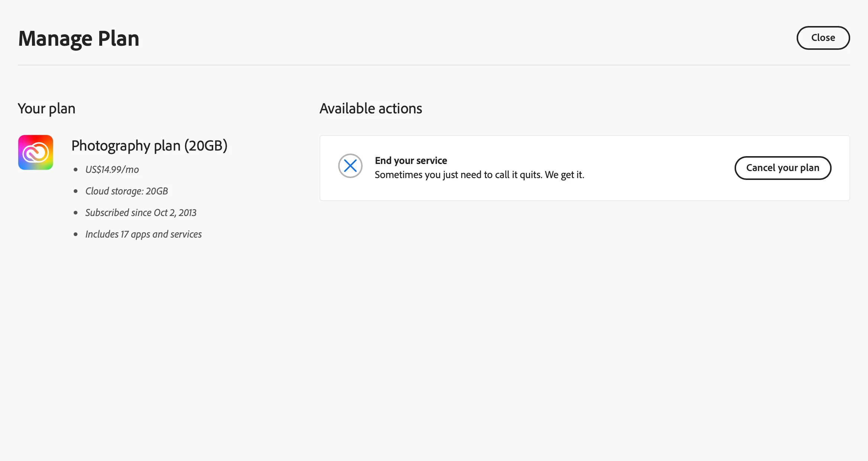
Task: Open Includes 17 apps and services item
Action: tap(143, 234)
